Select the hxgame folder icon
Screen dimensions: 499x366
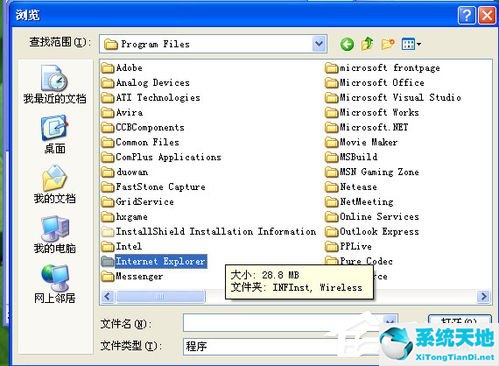[x=107, y=217]
